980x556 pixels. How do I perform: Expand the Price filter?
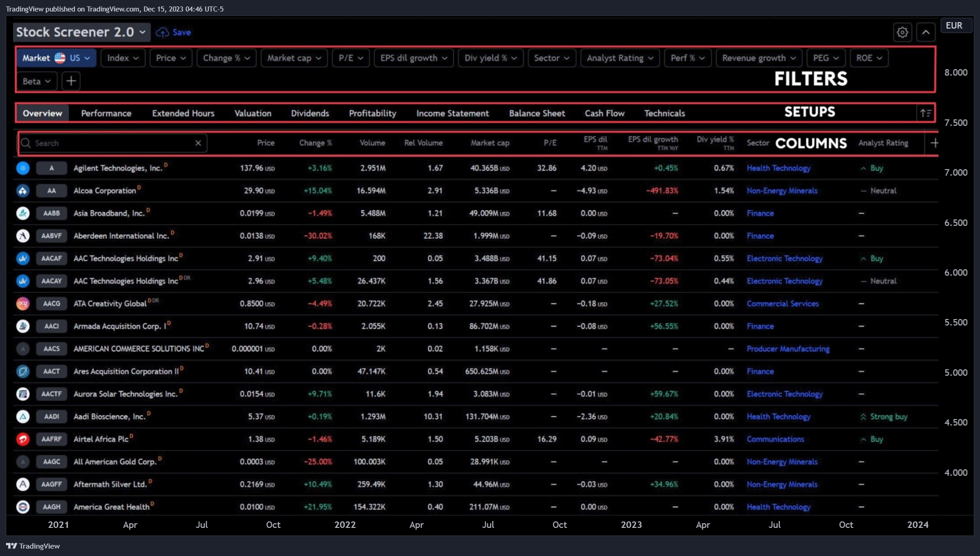pos(170,58)
